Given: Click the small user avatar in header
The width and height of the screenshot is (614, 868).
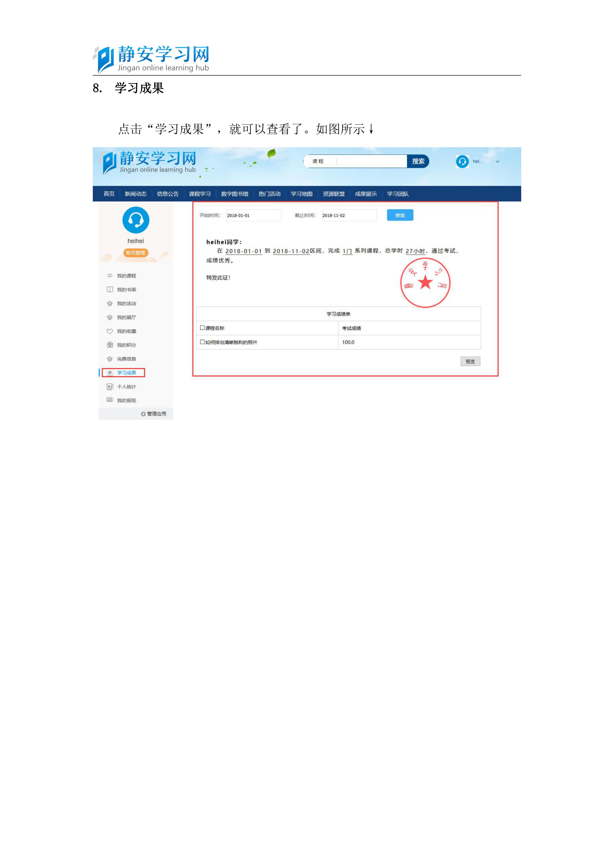Looking at the screenshot, I should pyautogui.click(x=462, y=161).
